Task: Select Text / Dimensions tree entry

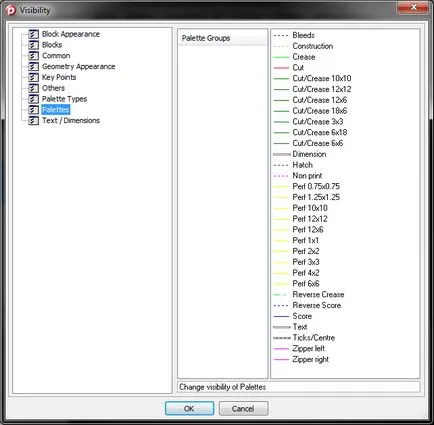Action: 71,121
